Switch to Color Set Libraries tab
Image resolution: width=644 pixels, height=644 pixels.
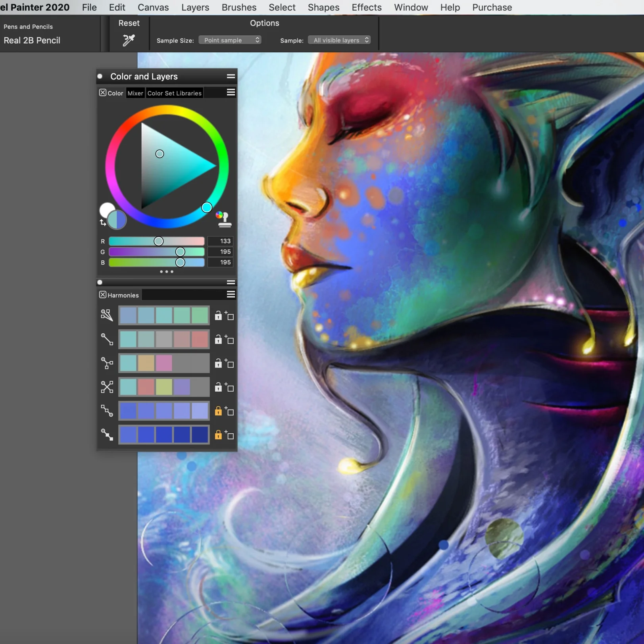click(175, 93)
